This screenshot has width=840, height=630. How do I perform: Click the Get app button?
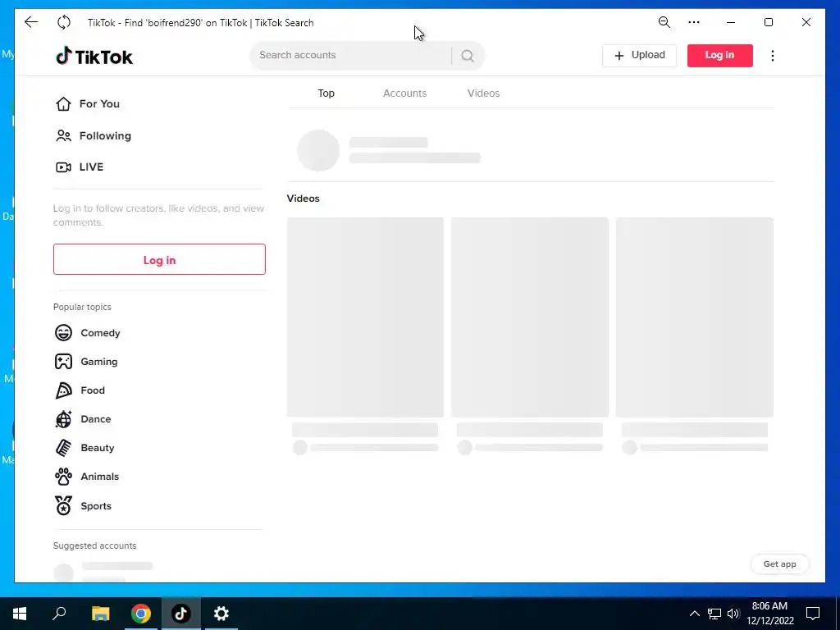779,564
